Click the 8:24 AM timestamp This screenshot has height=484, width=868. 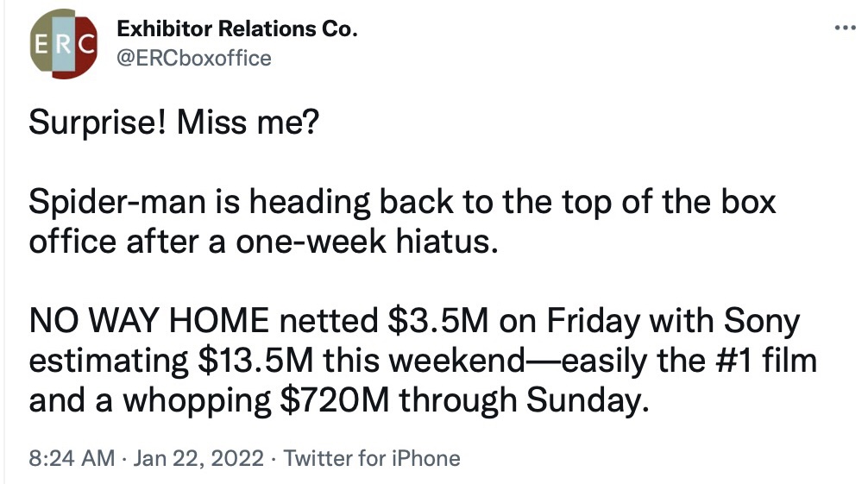72,458
